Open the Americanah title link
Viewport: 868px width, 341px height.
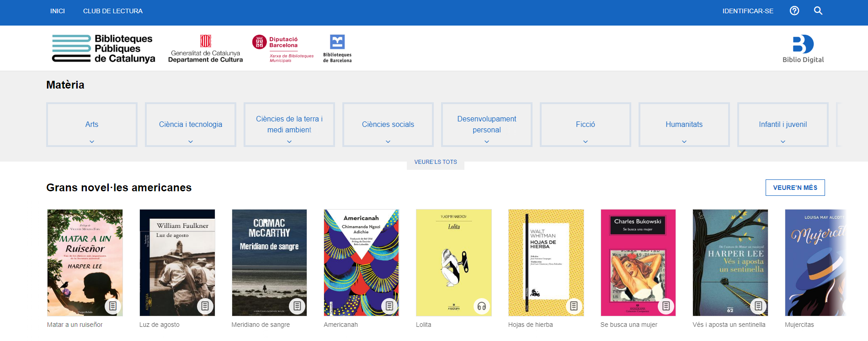pos(341,325)
